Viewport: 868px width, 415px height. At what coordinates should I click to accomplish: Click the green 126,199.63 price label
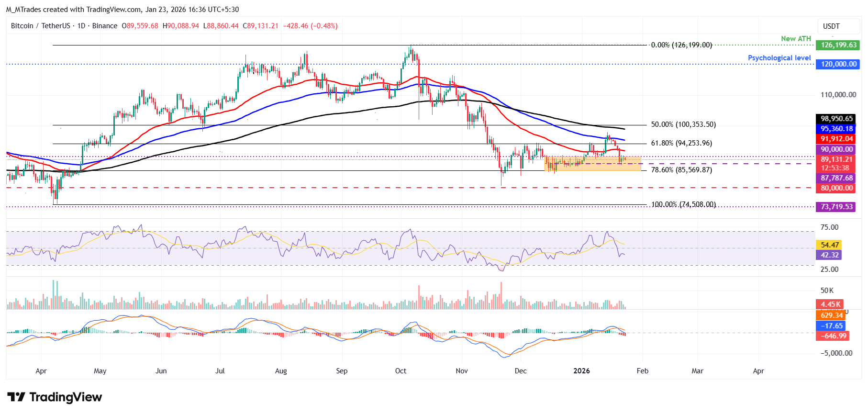click(x=838, y=45)
